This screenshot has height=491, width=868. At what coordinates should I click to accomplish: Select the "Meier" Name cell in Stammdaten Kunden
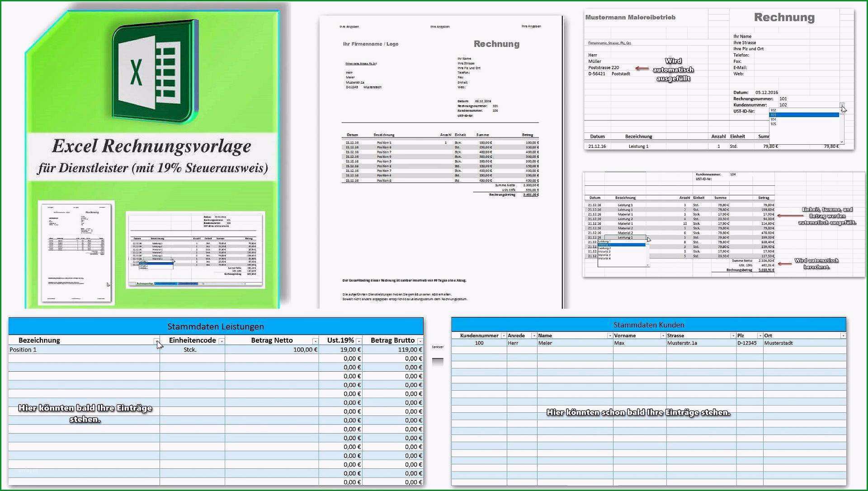575,343
